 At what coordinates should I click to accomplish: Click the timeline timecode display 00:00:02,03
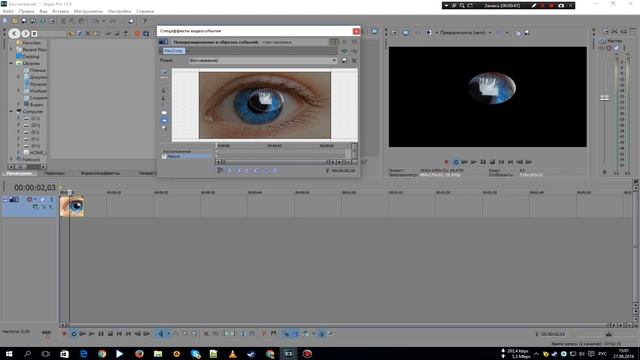[x=35, y=187]
